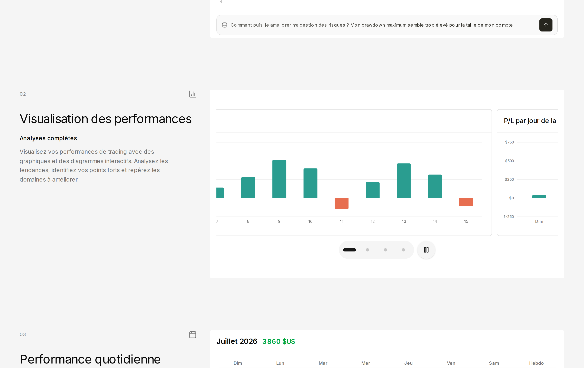The image size is (588, 368).
Task: Click the 'Analyses complètes' subheading
Action: (48, 138)
